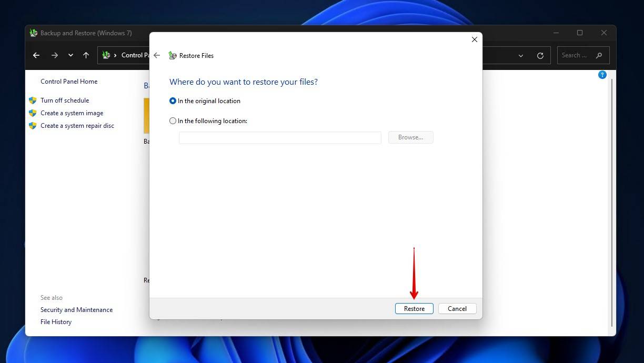
Task: Click the restore location text field
Action: coord(279,137)
